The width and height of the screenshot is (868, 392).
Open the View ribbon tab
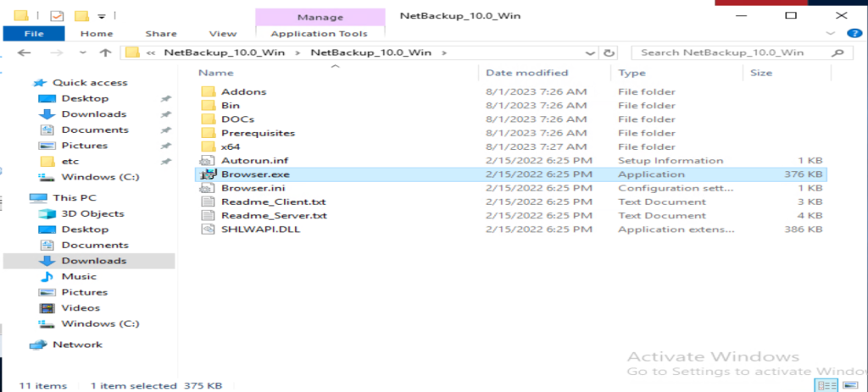pos(223,34)
